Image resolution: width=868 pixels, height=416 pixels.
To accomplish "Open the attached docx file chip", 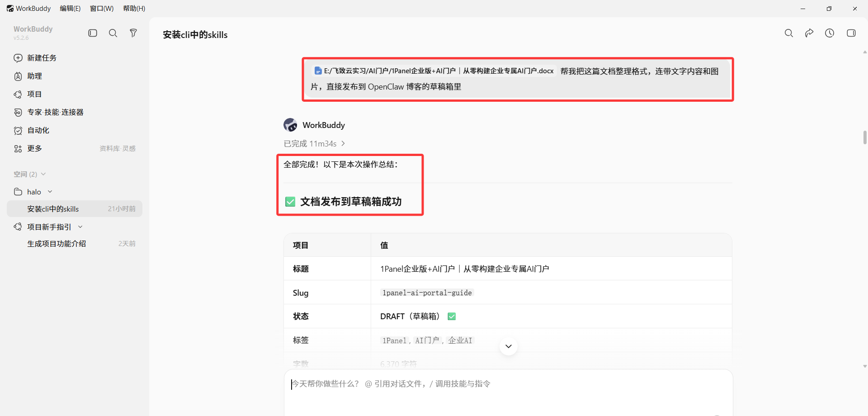I will [434, 71].
